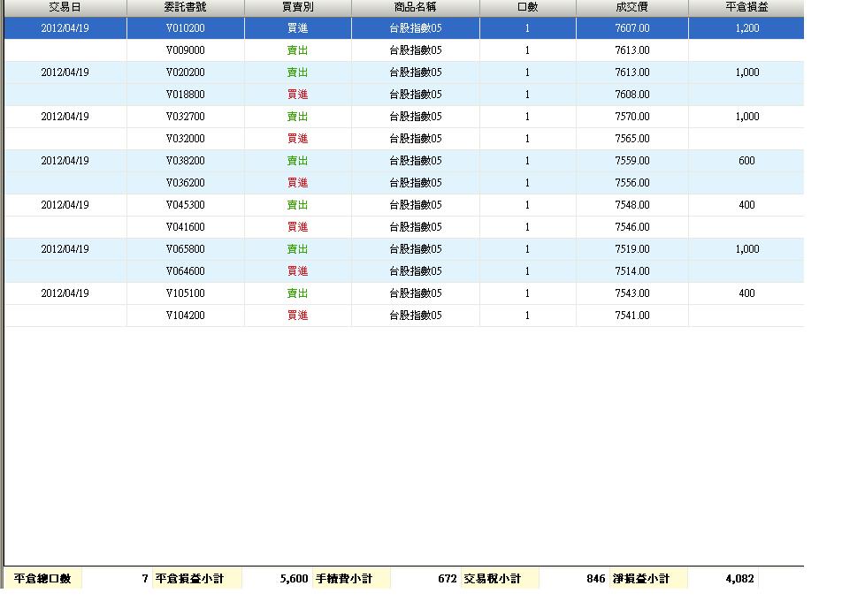The width and height of the screenshot is (865, 616).
Task: Click deal price 7607.00
Action: pyautogui.click(x=632, y=28)
